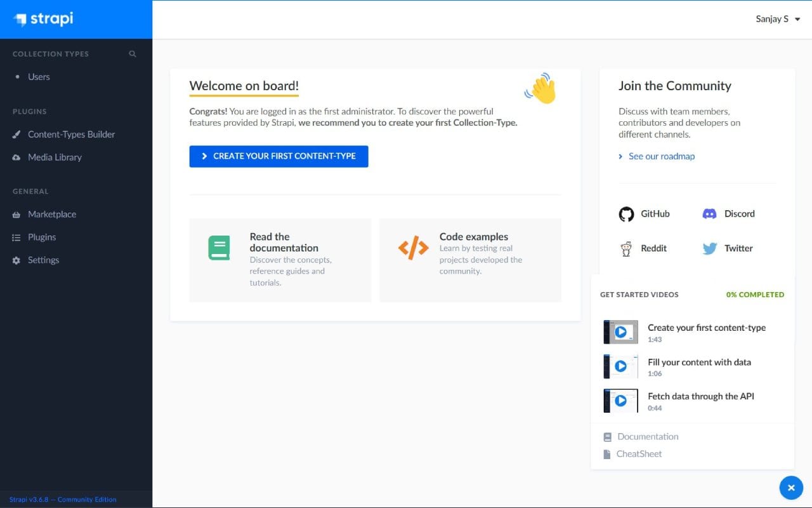
Task: Dismiss the Get Started videos widget
Action: (x=790, y=488)
